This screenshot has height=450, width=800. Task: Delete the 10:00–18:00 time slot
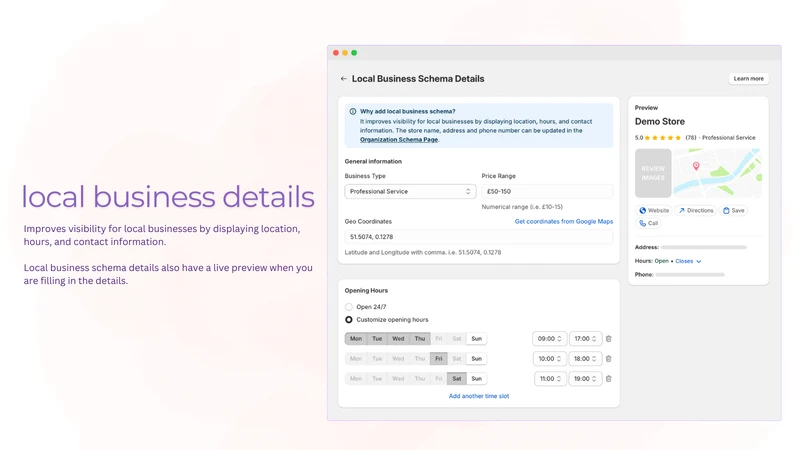click(x=609, y=359)
